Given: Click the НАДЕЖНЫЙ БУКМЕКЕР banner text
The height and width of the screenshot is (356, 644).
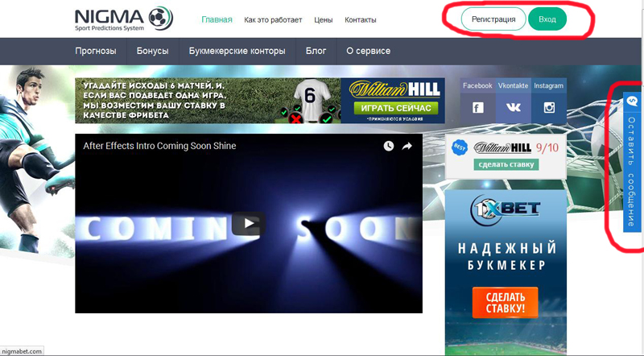Looking at the screenshot, I should click(507, 256).
